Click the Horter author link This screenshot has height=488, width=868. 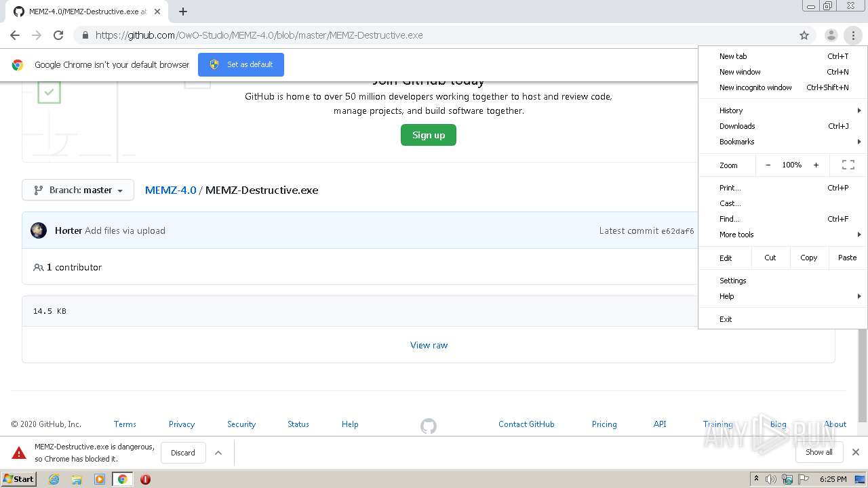68,230
